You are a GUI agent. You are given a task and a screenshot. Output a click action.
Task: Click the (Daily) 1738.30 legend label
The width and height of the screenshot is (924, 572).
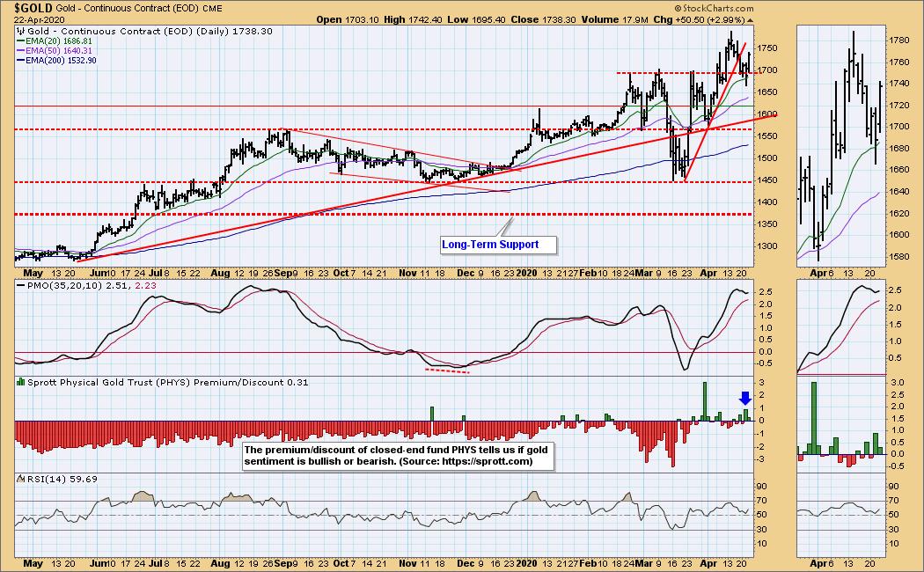235,31
